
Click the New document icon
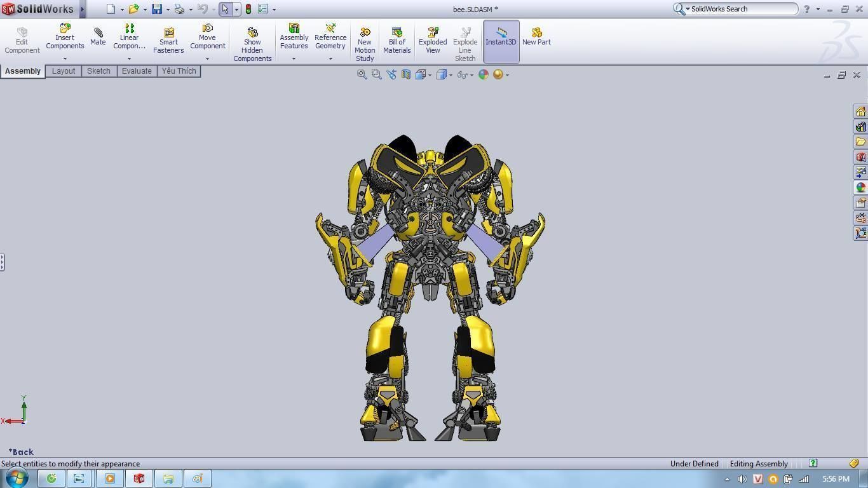point(111,9)
